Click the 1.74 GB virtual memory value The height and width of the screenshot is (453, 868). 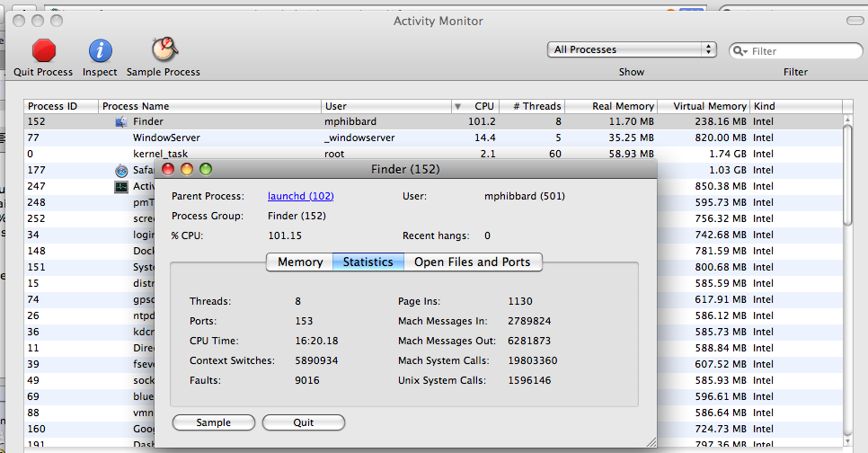click(728, 154)
